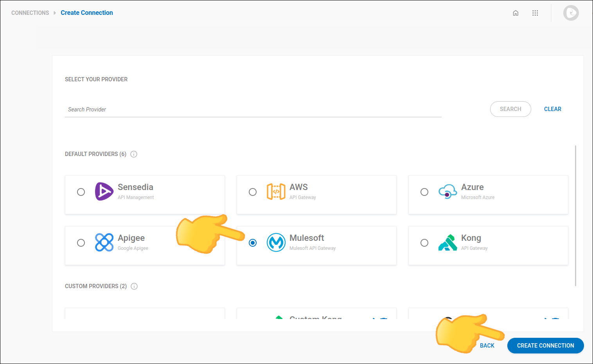This screenshot has height=364, width=593.
Task: Click the home icon in header
Action: coord(516,13)
